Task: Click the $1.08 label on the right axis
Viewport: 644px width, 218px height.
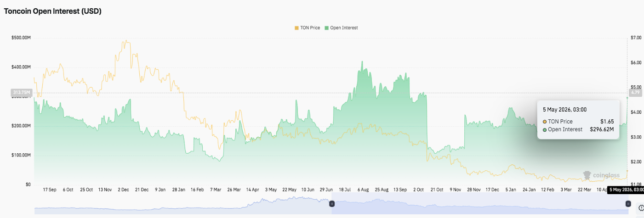Action: [637, 184]
